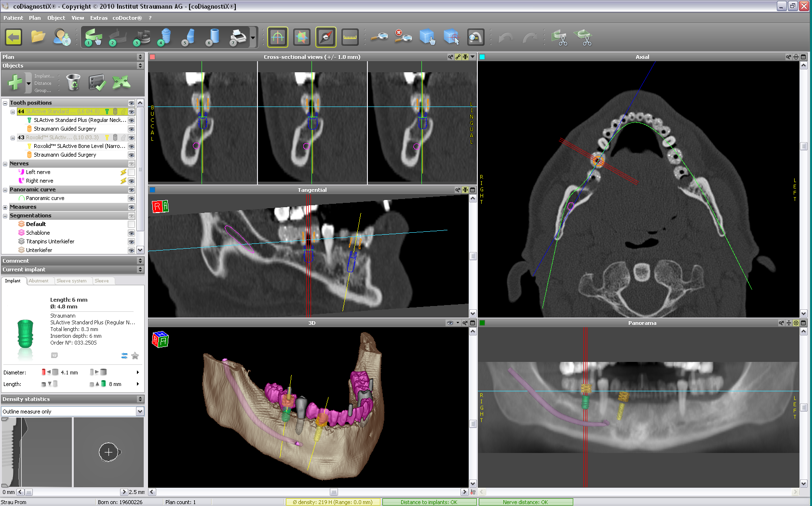
Task: Select the ruler measurement tool in toolbar
Action: click(350, 37)
